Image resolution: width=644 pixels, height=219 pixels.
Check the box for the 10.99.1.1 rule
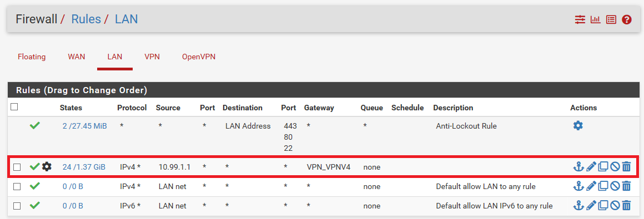click(17, 167)
